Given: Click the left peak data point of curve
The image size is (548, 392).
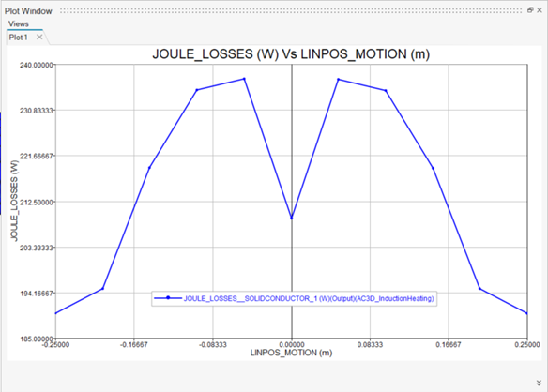Looking at the screenshot, I should [244, 79].
